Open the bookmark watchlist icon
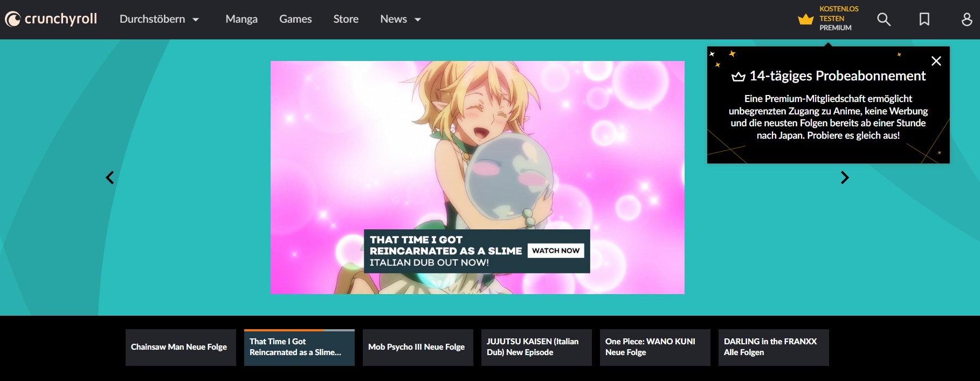The width and height of the screenshot is (980, 381). 924,19
